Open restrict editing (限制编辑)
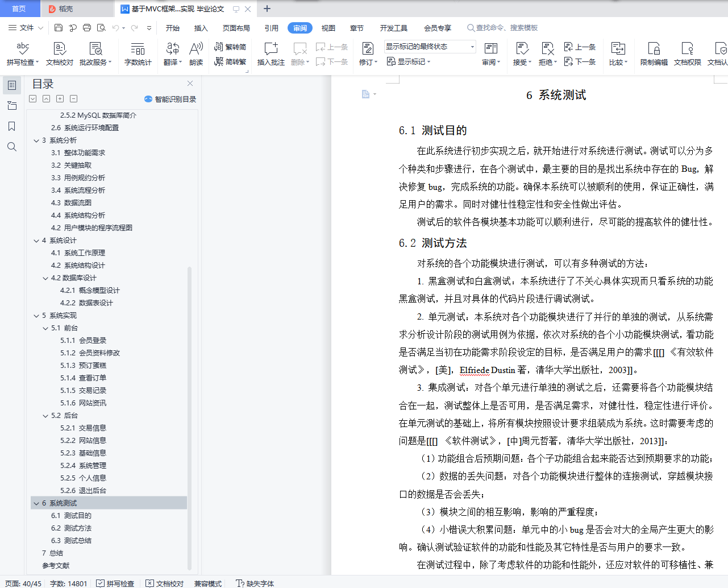The width and height of the screenshot is (728, 588). point(654,54)
